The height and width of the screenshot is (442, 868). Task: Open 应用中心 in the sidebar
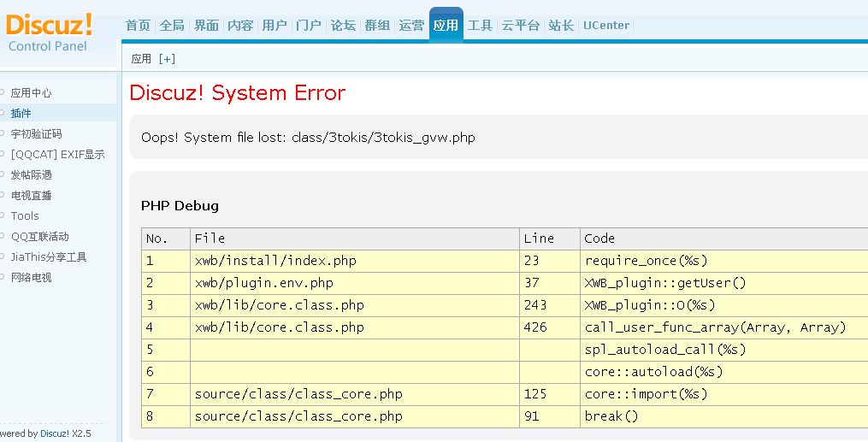[x=31, y=93]
